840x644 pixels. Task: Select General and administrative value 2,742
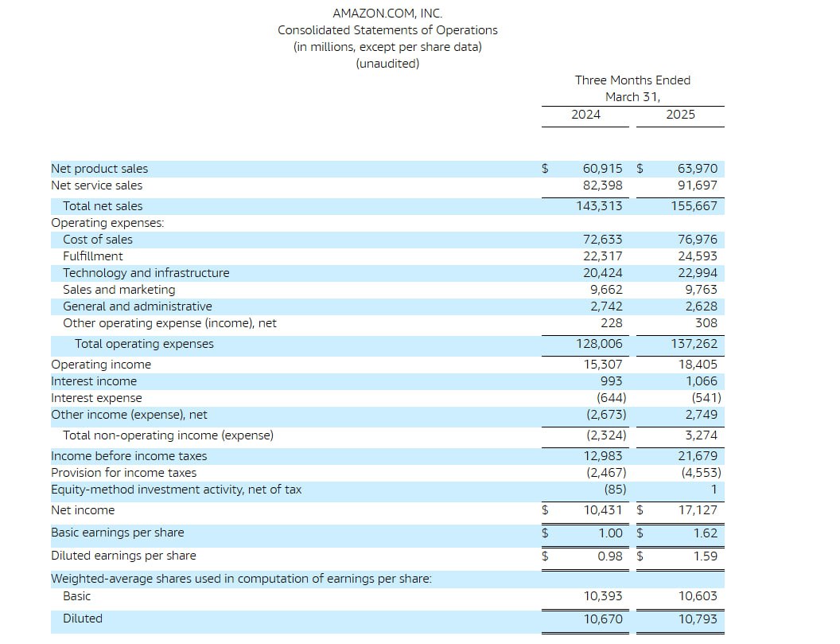[x=606, y=306]
